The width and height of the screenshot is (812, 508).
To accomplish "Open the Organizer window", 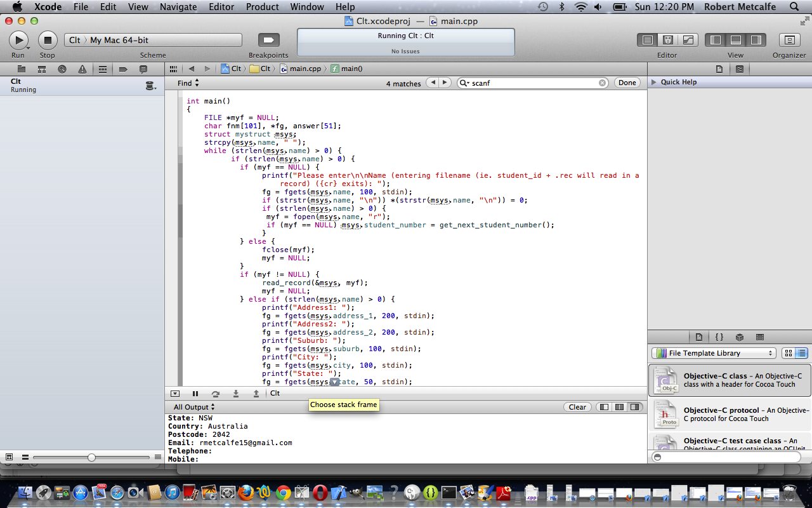I will point(789,40).
